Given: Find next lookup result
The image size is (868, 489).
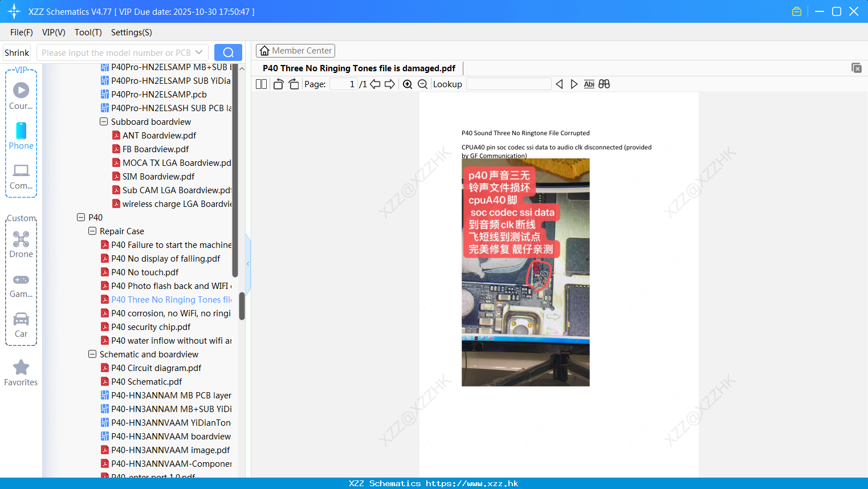Looking at the screenshot, I should (x=574, y=84).
